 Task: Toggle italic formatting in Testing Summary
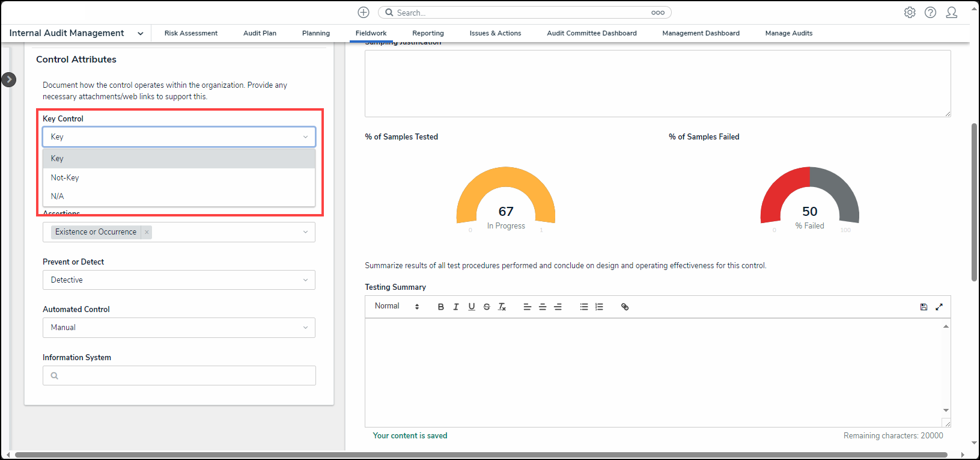(456, 307)
